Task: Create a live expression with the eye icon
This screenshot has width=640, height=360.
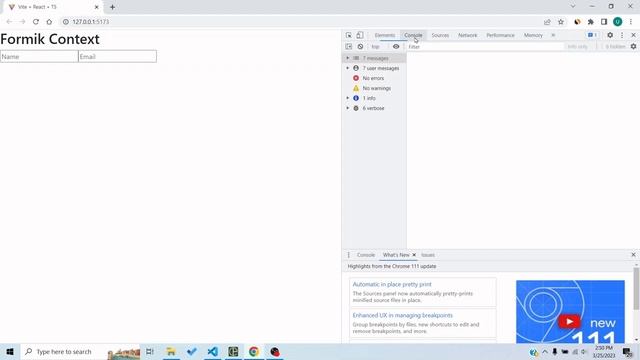Action: [396, 47]
